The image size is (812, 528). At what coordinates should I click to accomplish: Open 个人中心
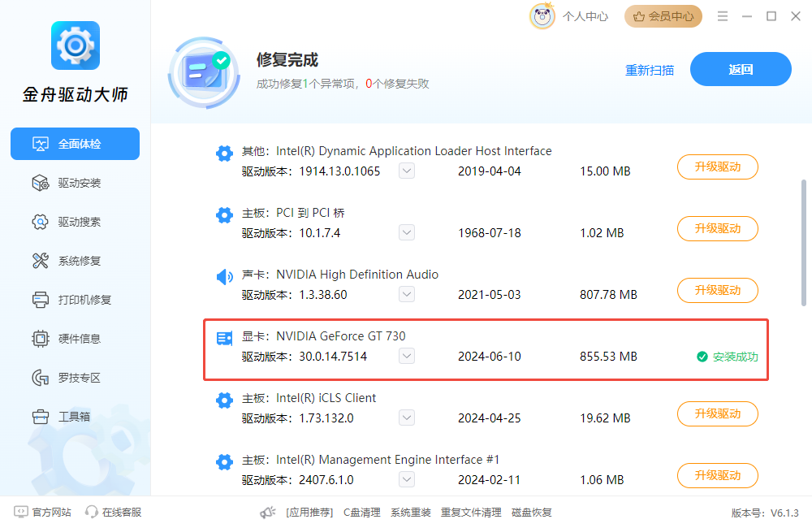(585, 16)
